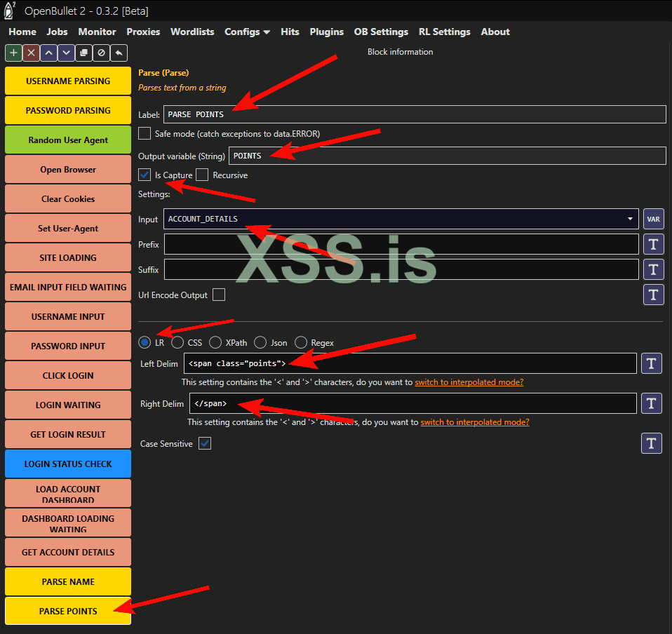
Task: Select the LOAD ACCOUNT DASHBOARD block
Action: point(68,494)
